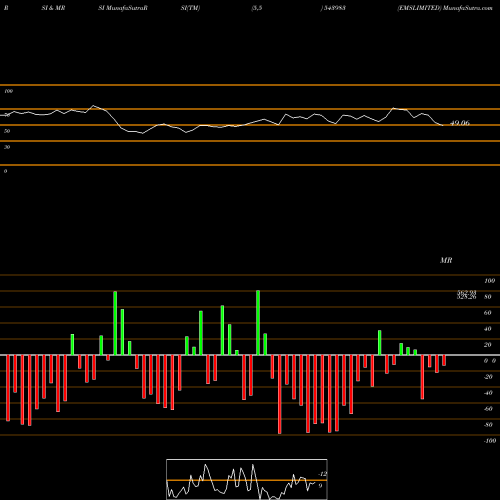Click the "-20" tick on MR axis
Viewport: 500px width, 500px height.
pos(488,377)
